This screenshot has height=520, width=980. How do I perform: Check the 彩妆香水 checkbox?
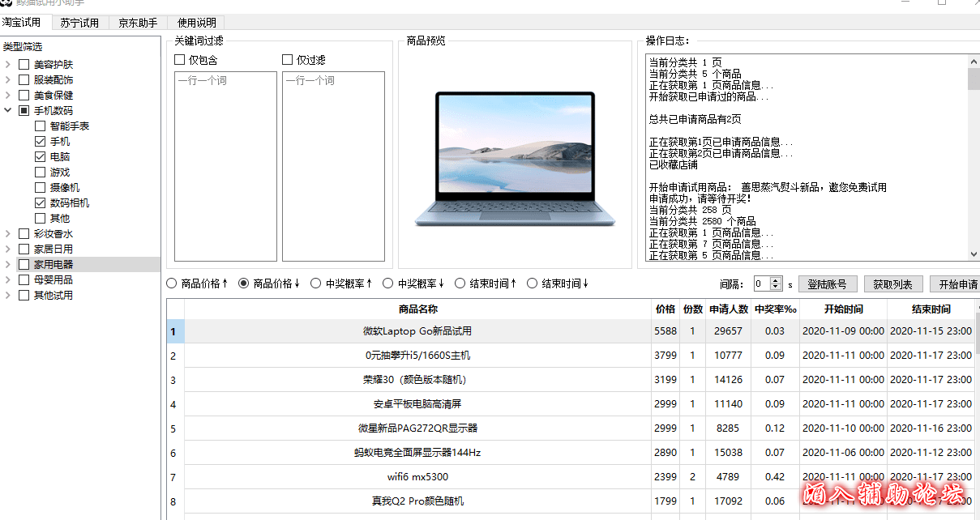click(x=24, y=233)
